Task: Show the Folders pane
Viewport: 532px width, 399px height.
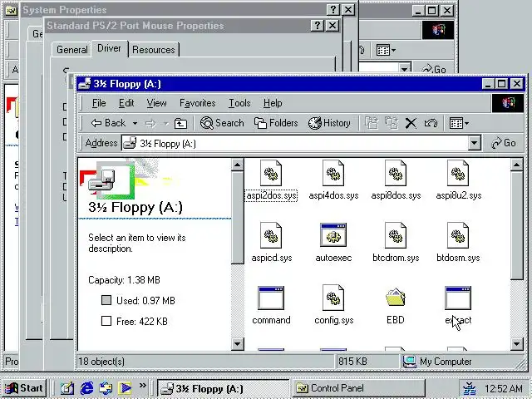Action: 276,123
